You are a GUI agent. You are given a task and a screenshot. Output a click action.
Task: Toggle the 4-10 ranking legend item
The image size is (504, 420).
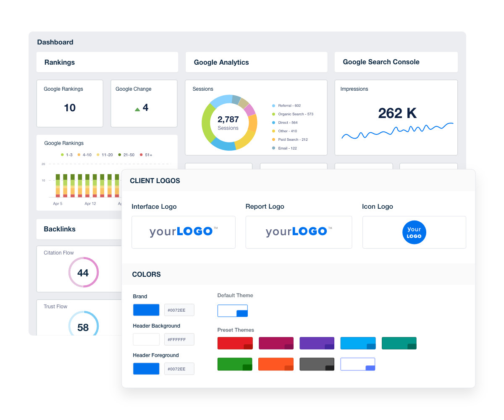tap(84, 155)
